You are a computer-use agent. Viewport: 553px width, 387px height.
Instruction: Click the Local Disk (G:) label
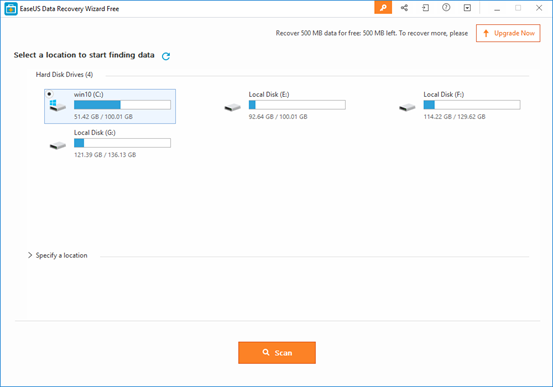95,133
